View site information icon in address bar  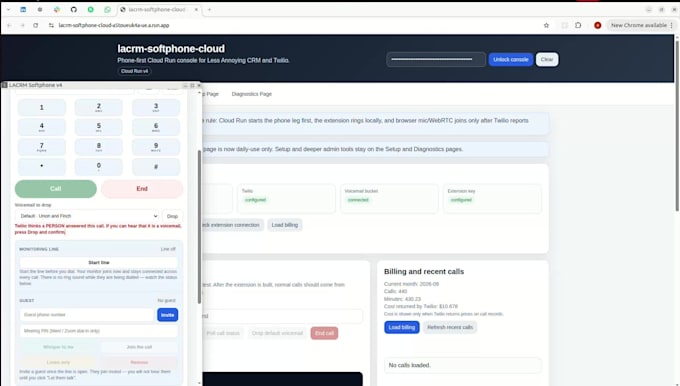tap(51, 25)
